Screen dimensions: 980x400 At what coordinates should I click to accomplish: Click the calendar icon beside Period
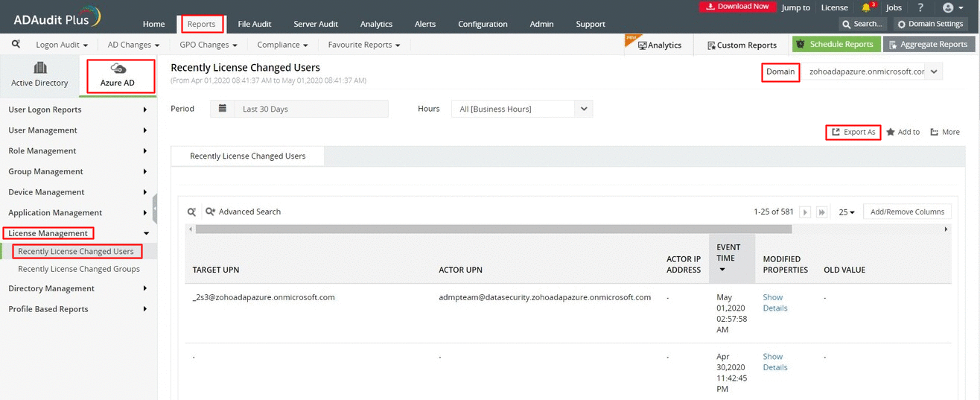tap(222, 109)
